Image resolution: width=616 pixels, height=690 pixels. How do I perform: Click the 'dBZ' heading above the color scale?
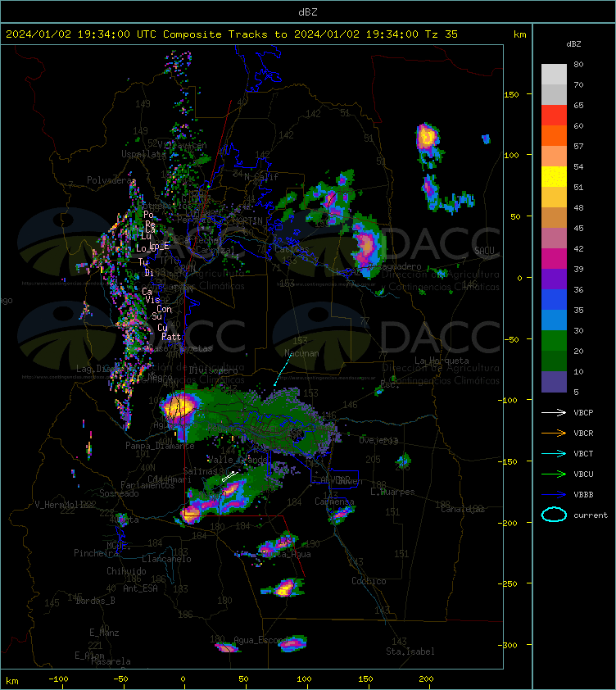(573, 44)
